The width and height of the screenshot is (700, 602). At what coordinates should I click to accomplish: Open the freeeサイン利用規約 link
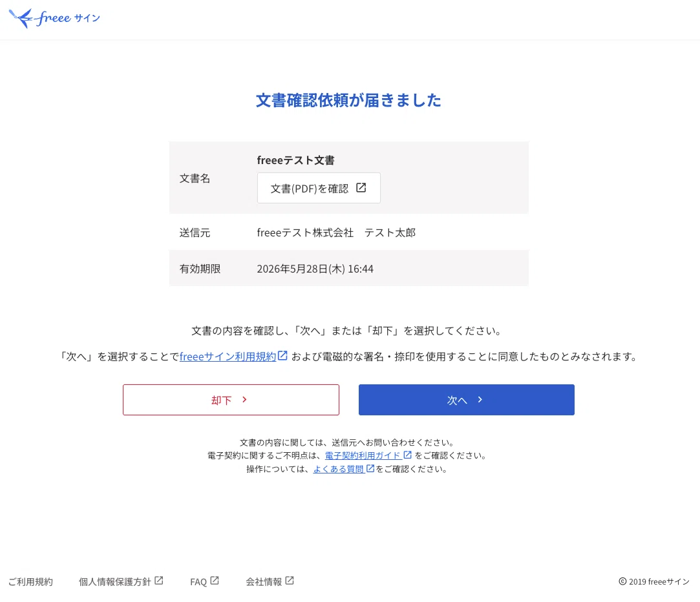click(x=228, y=357)
